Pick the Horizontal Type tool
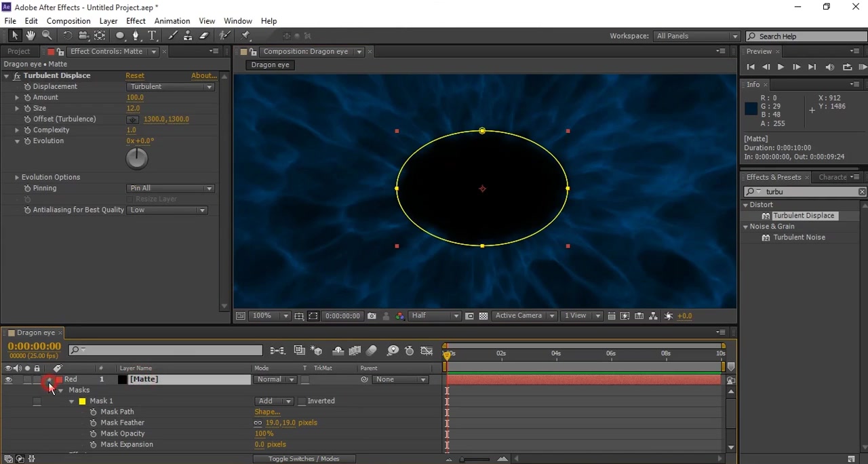 pos(152,36)
